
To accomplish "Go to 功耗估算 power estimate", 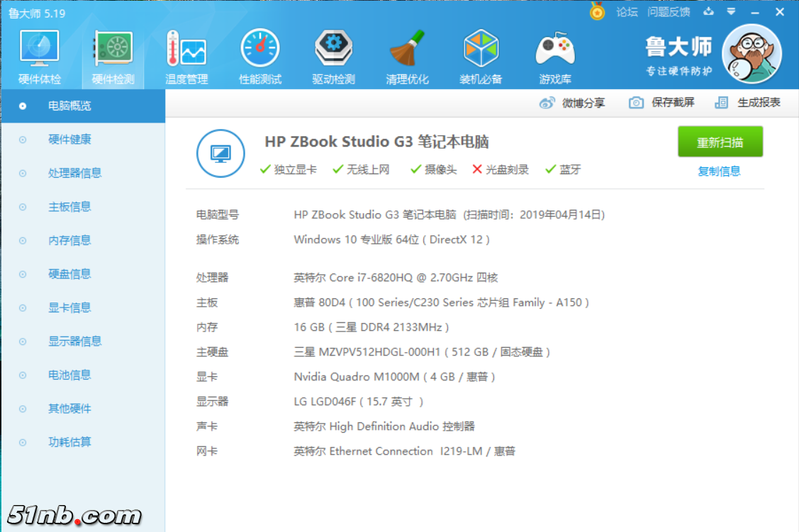I will (69, 442).
